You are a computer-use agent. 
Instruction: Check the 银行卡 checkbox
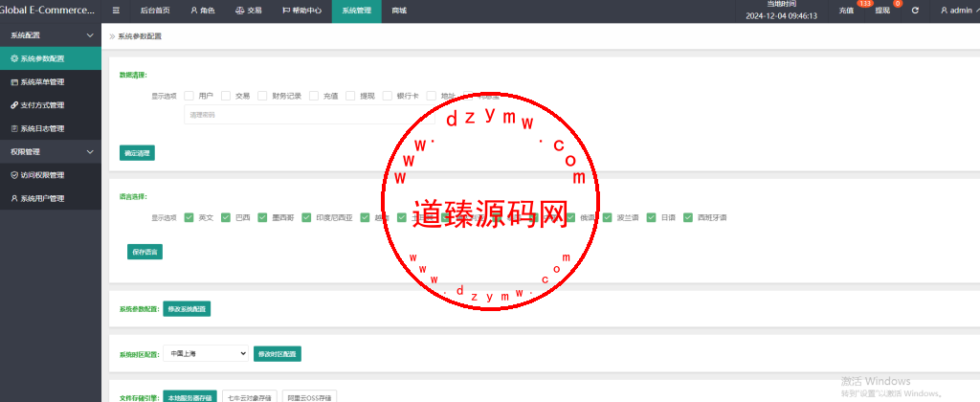[x=388, y=96]
